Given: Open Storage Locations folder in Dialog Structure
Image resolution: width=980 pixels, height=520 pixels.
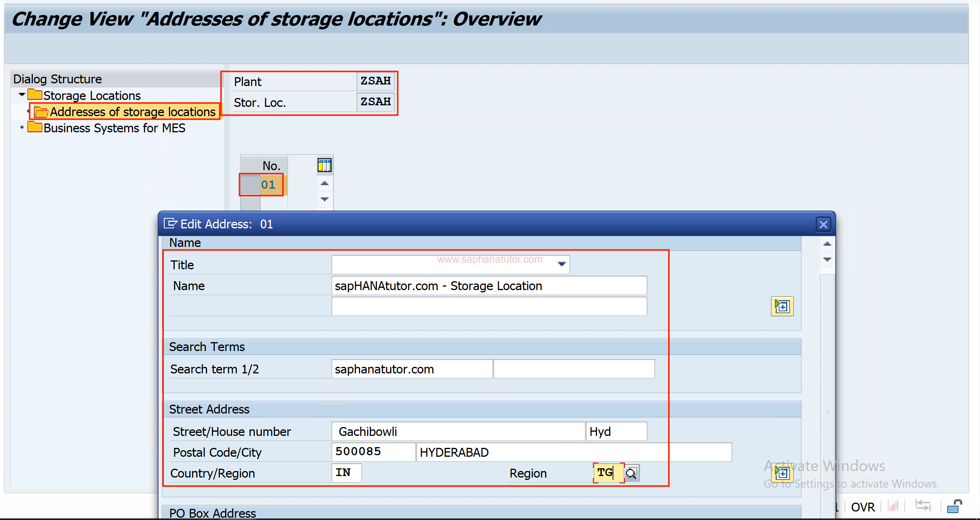Looking at the screenshot, I should tap(84, 95).
